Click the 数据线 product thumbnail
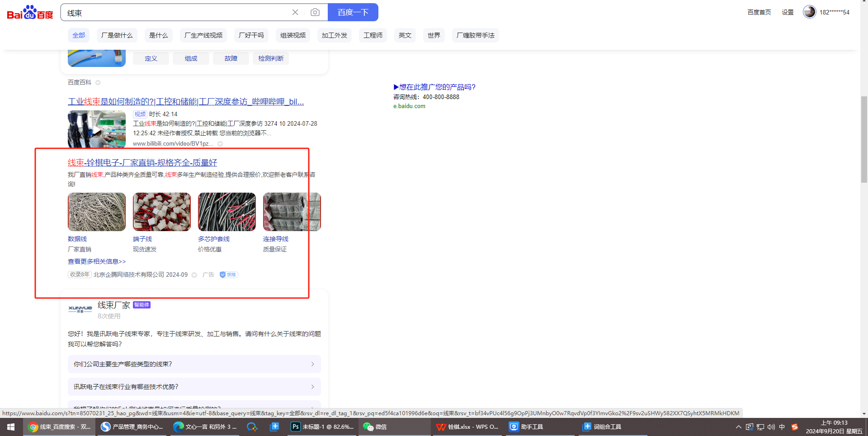 pos(97,212)
